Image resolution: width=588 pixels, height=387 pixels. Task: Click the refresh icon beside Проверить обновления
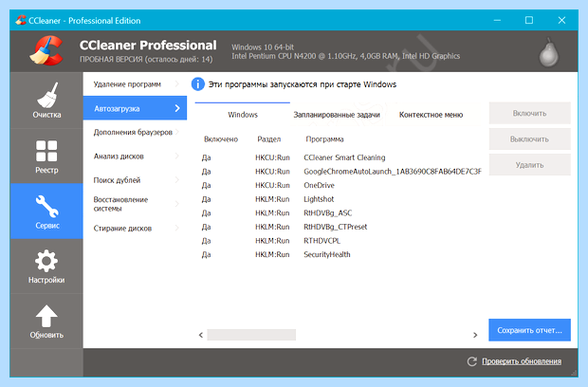(471, 361)
